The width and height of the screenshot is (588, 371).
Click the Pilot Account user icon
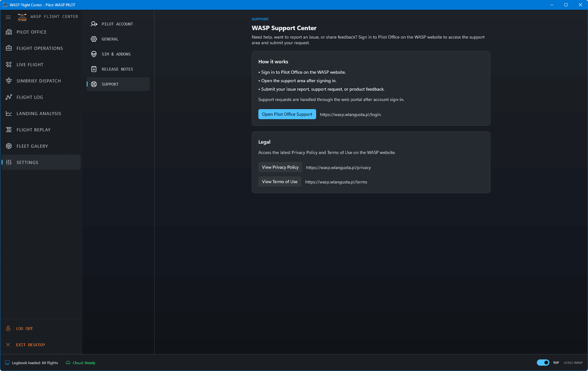94,24
